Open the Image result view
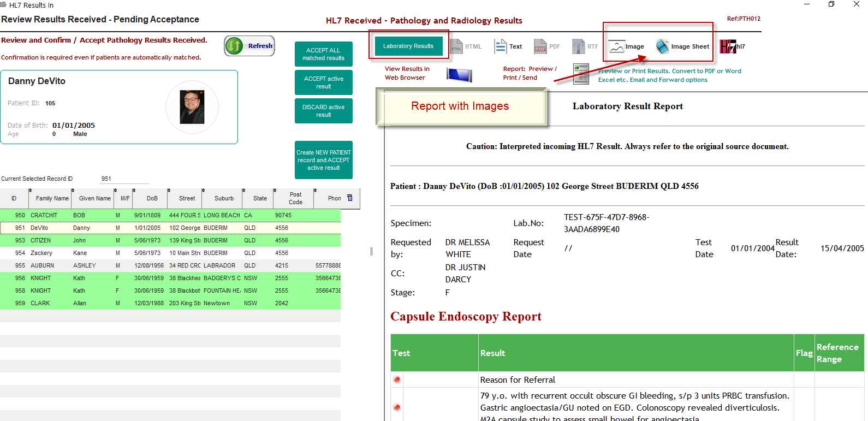The width and height of the screenshot is (868, 421). (x=627, y=46)
